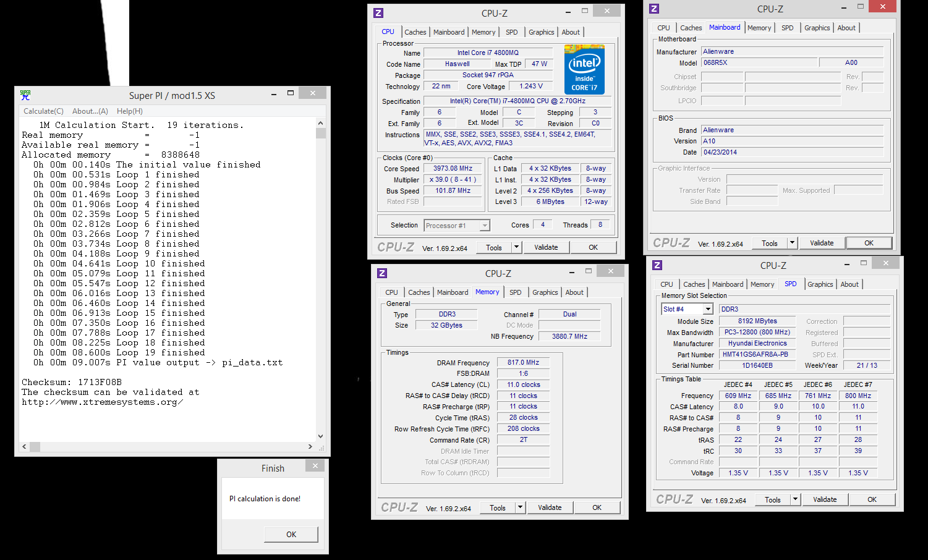This screenshot has height=560, width=928.
Task: Click the vertical scrollbar in Super PI
Action: (320, 278)
